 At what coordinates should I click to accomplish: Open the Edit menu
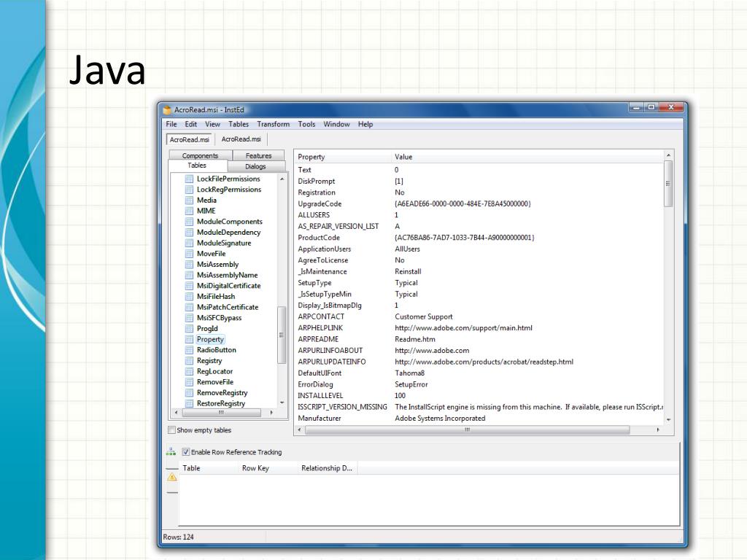[191, 124]
